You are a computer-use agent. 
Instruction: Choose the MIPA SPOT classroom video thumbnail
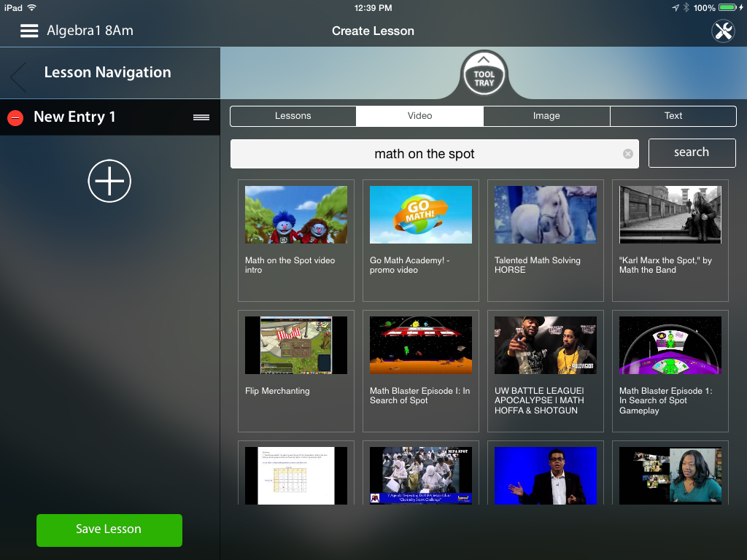(x=421, y=475)
